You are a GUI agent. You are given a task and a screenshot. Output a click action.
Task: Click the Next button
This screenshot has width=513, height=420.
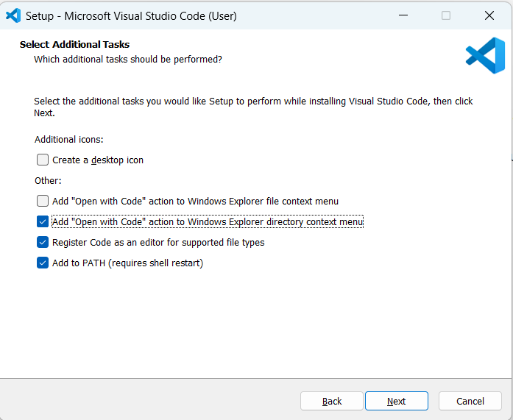click(397, 401)
